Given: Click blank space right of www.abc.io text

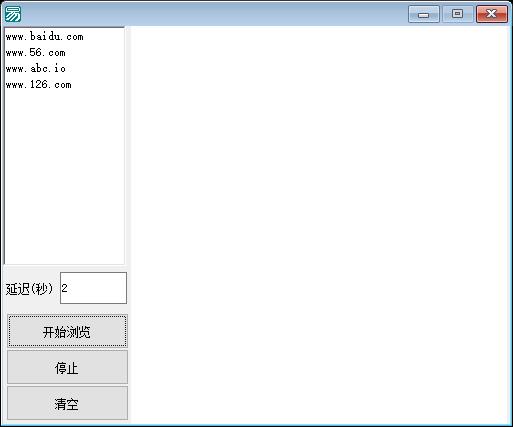Looking at the screenshot, I should [95, 68].
